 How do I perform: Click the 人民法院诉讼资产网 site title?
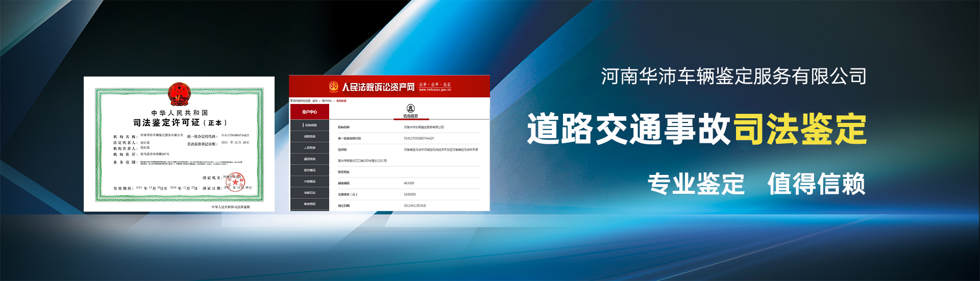[378, 87]
